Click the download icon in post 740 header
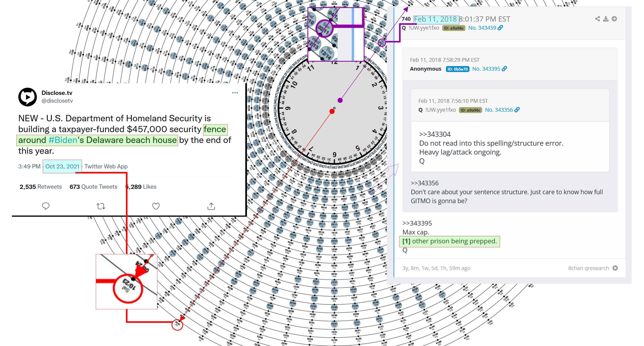 pos(606,19)
